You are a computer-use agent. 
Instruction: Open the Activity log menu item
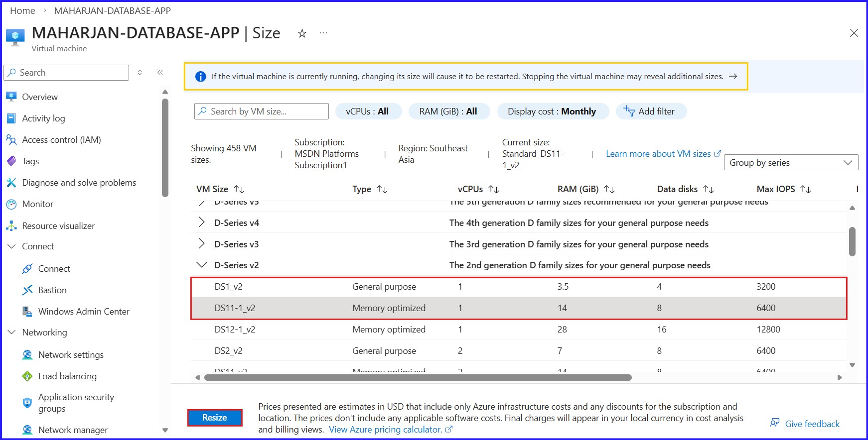[x=43, y=118]
